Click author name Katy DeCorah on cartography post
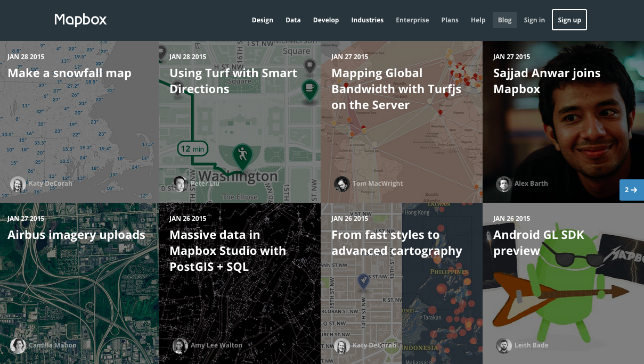This screenshot has height=364, width=644. 374,345
